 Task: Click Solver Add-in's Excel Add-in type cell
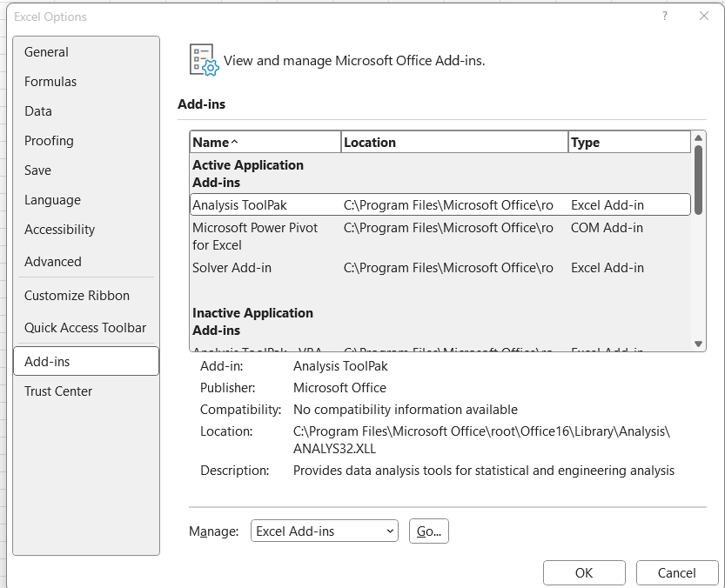608,268
